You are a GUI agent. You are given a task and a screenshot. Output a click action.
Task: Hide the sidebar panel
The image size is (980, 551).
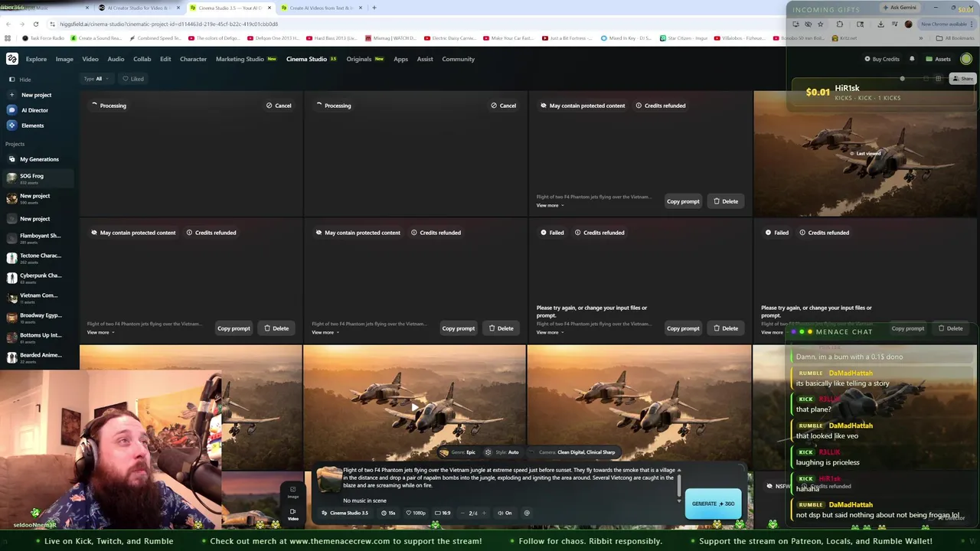click(x=20, y=80)
